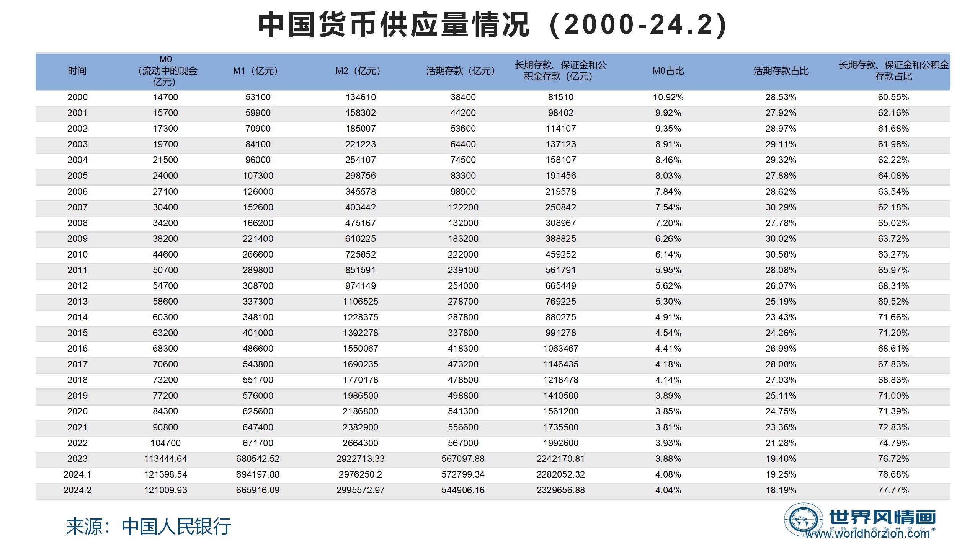
Task: Click the 2024.1 M0 value 121398.54
Action: (x=166, y=474)
